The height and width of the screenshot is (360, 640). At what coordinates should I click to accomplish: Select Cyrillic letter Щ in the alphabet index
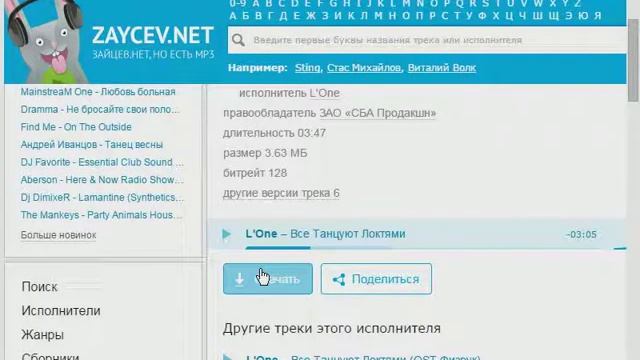click(554, 16)
